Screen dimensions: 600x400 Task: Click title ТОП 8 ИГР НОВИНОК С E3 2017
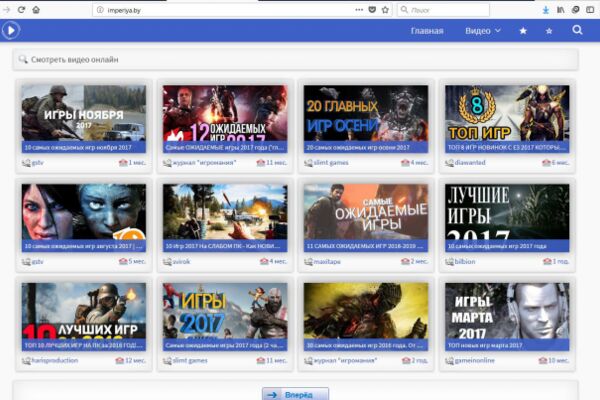[507, 147]
